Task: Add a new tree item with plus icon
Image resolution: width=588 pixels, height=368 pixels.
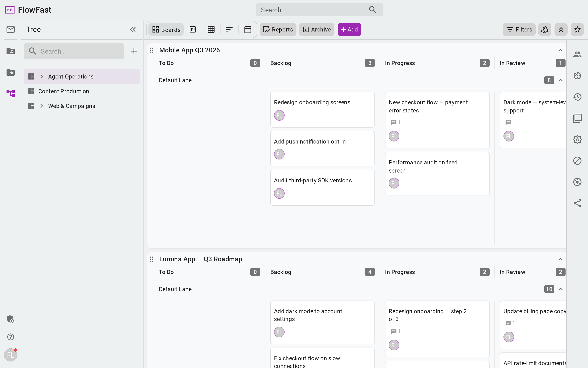Action: click(134, 51)
